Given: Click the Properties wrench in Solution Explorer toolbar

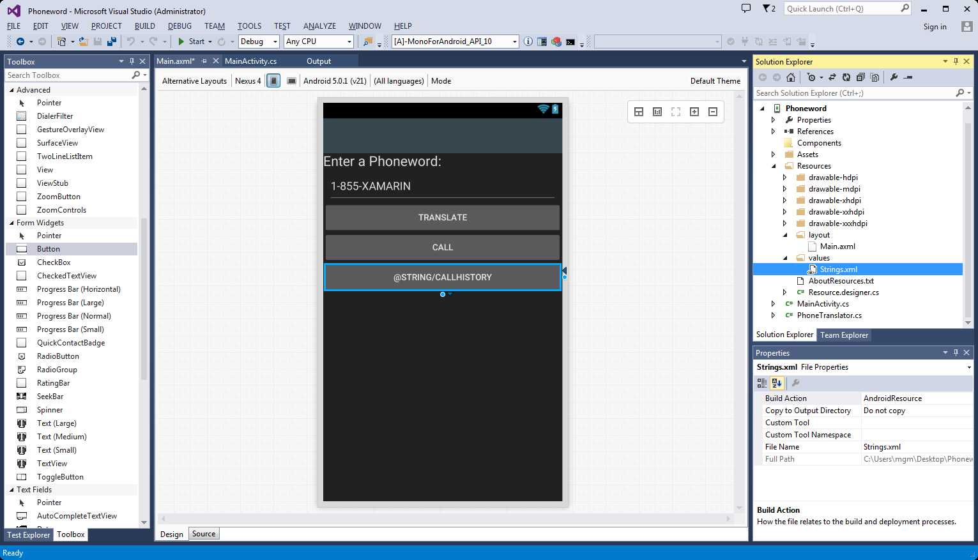Looking at the screenshot, I should pyautogui.click(x=894, y=77).
